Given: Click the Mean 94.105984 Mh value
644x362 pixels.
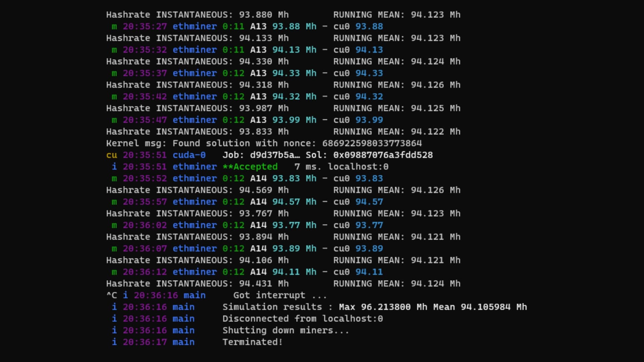Looking at the screenshot, I should [480, 307].
